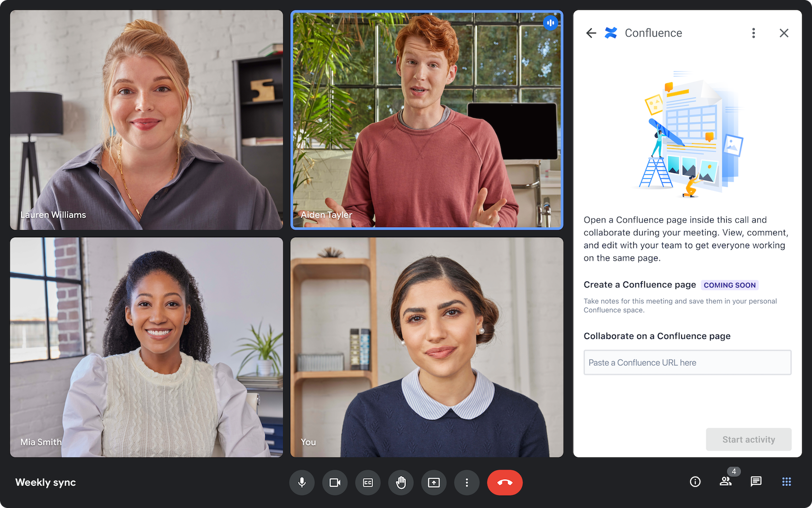Open the activities grid icon
Screen dimensions: 812x508
point(786,482)
